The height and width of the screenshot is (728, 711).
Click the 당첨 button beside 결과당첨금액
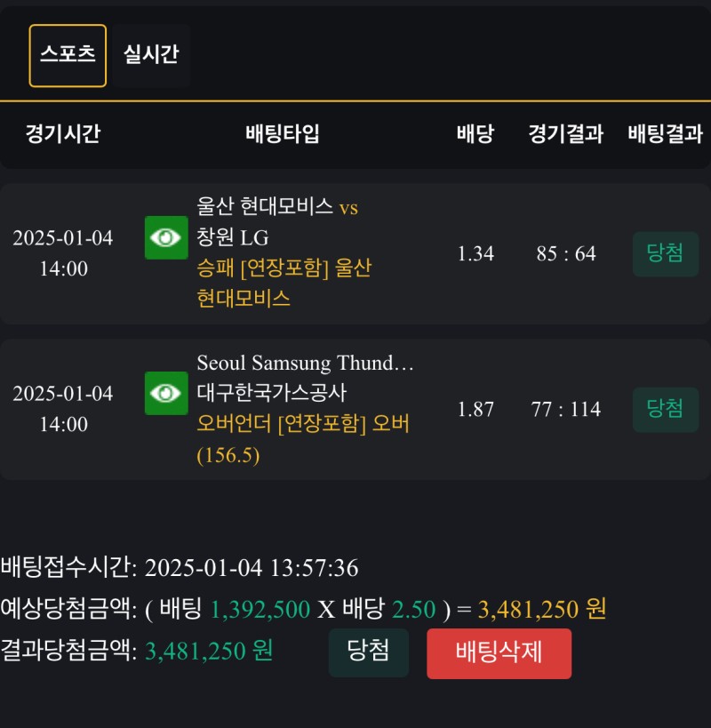coord(368,652)
